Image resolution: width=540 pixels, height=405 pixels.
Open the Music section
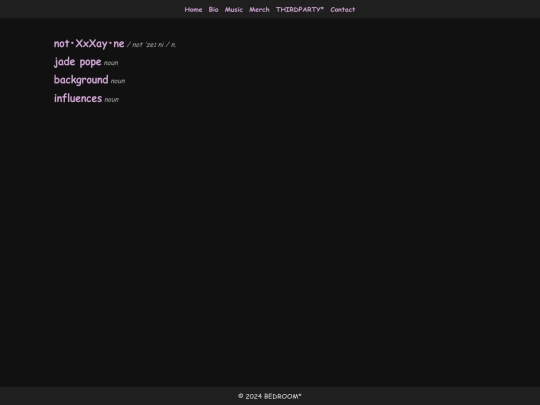[x=233, y=10]
